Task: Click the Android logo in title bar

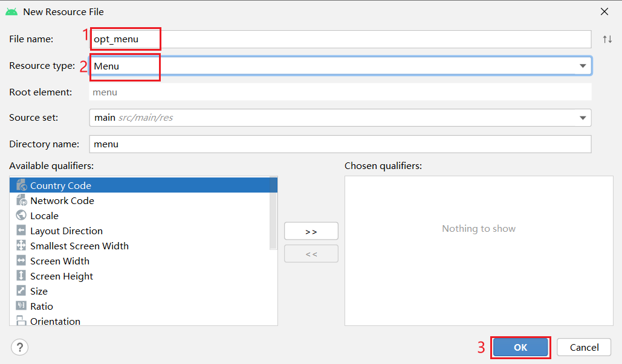Action: coord(11,12)
